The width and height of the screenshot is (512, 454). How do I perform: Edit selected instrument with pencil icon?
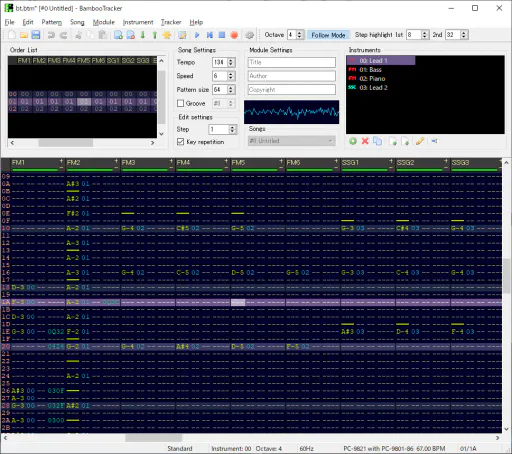coord(420,141)
